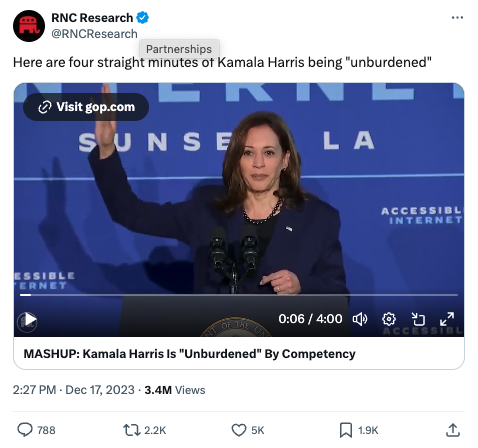Like the tweet with the heart icon
Image resolution: width=478 pixels, height=448 pixels.
(239, 430)
